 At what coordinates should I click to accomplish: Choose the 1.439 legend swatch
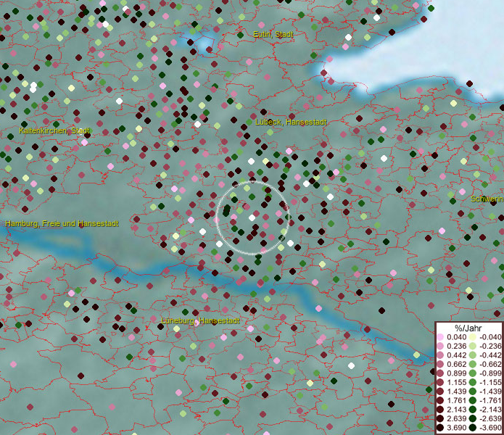pos(440,391)
